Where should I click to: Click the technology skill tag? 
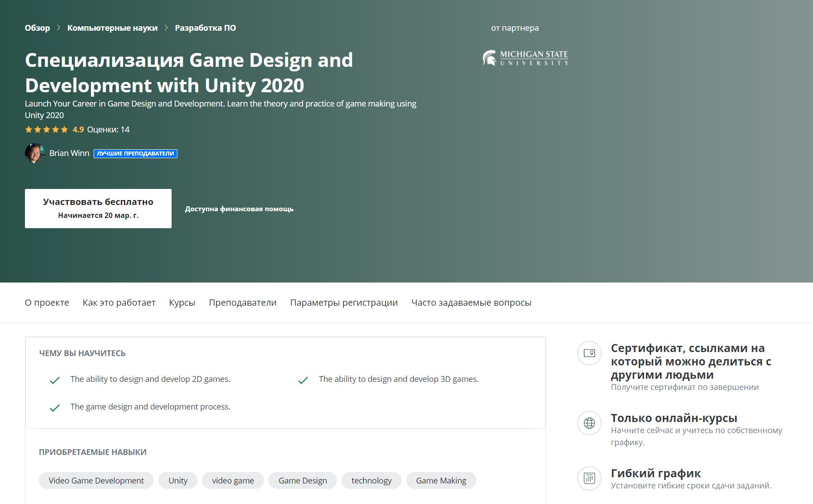[x=371, y=480]
